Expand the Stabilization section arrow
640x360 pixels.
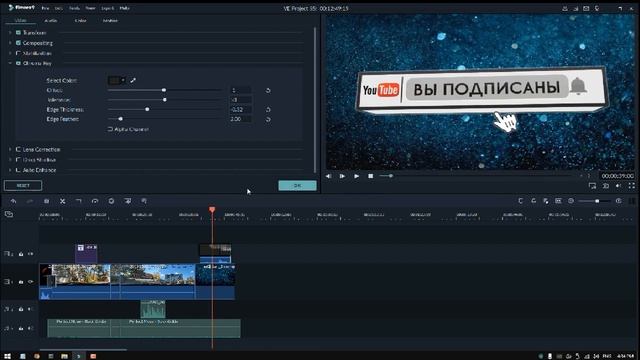click(10, 53)
